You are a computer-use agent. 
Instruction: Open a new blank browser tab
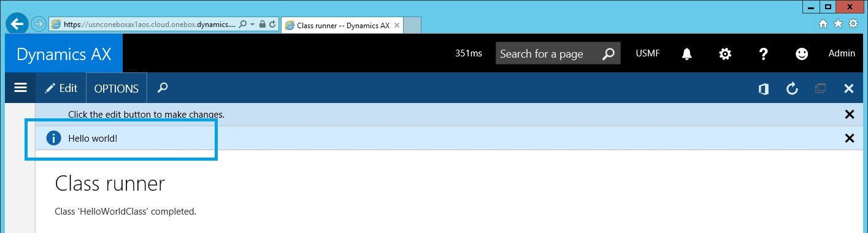click(x=412, y=25)
